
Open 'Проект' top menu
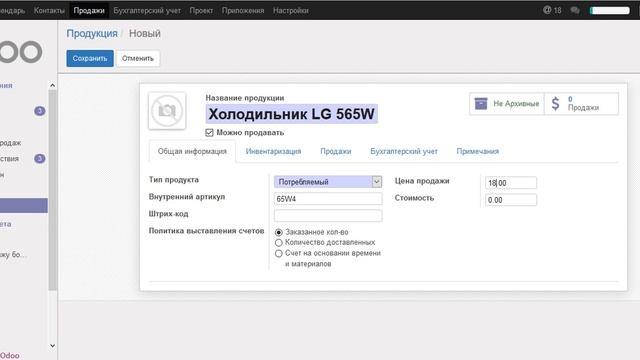(x=201, y=10)
